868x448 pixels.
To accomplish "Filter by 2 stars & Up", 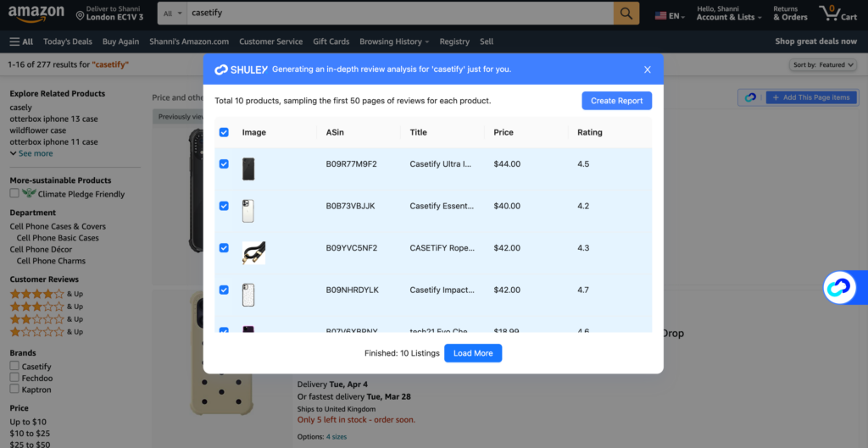I will click(x=47, y=319).
